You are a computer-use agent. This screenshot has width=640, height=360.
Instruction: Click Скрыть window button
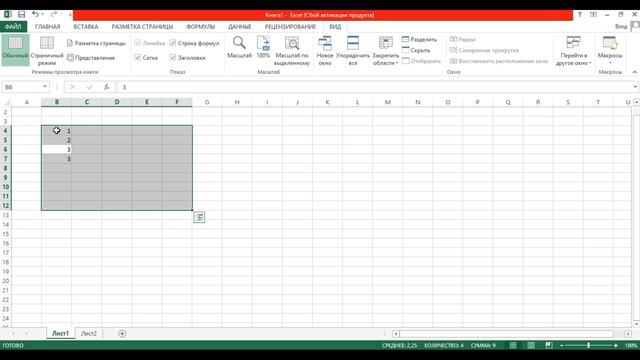click(x=416, y=50)
